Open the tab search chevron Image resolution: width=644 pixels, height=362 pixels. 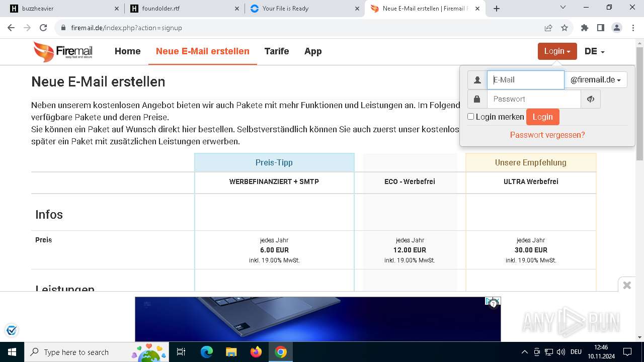point(563,8)
